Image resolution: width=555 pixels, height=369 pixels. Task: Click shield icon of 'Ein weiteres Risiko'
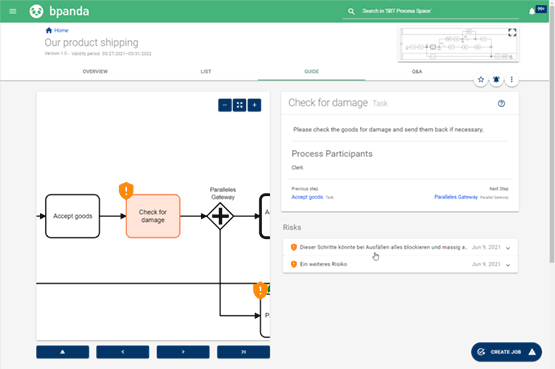[293, 264]
